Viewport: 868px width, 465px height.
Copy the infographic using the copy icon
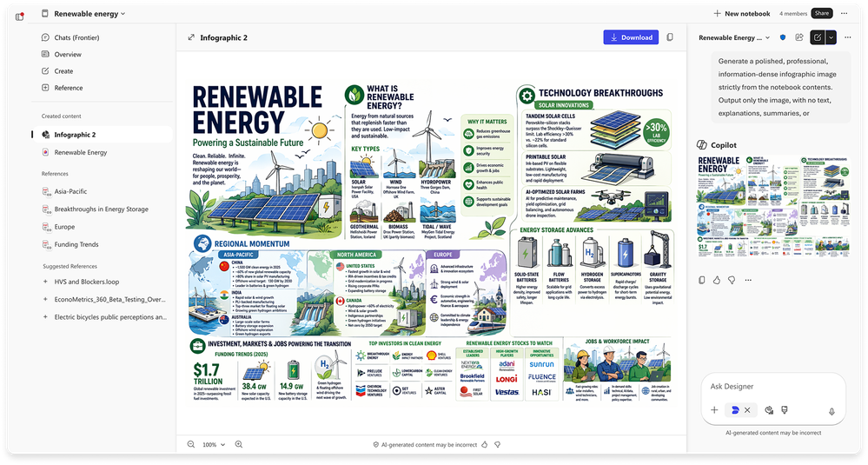670,37
